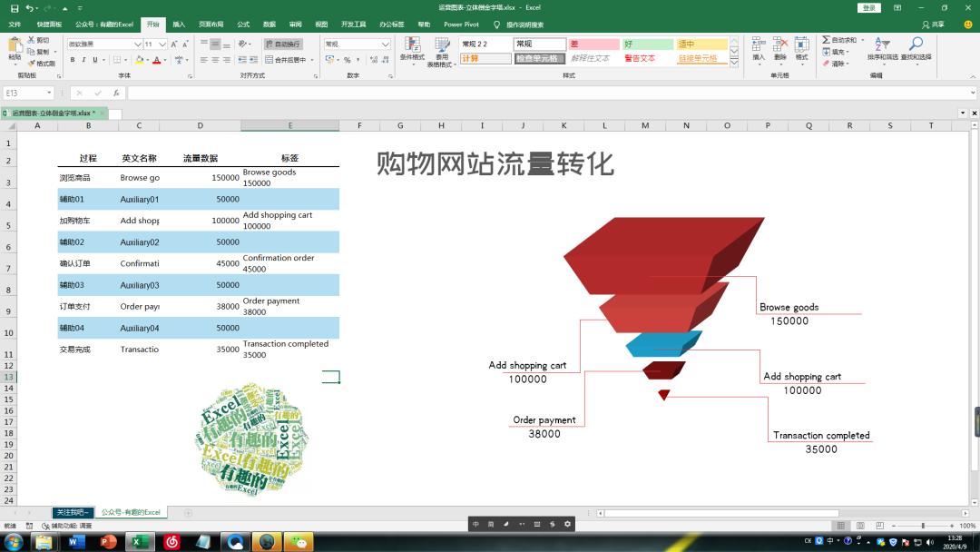Toggle italic formatting
980x552 pixels.
pos(84,58)
